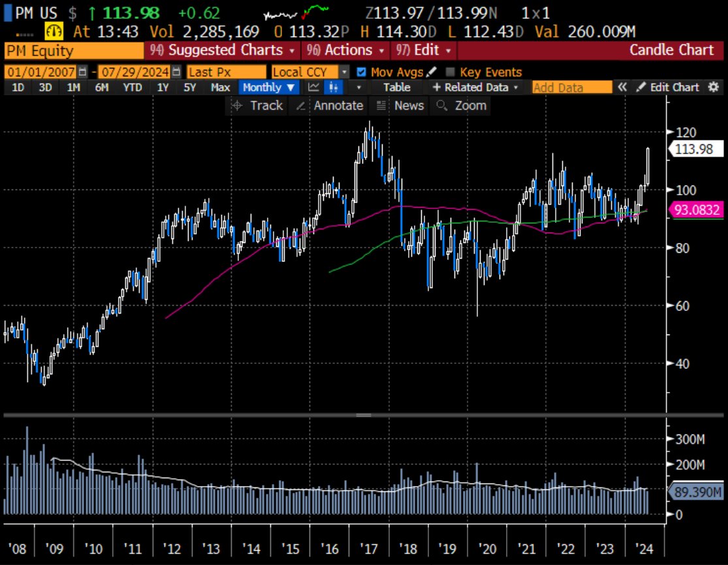This screenshot has height=565, width=728.
Task: Click the intraday sparkline mini chart
Action: pyautogui.click(x=296, y=12)
